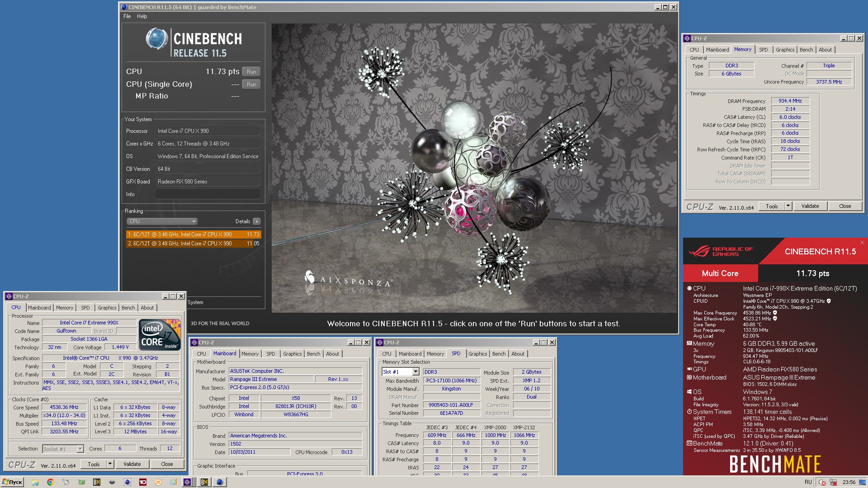Open the Slot #1 memory slot dropdown

[415, 372]
